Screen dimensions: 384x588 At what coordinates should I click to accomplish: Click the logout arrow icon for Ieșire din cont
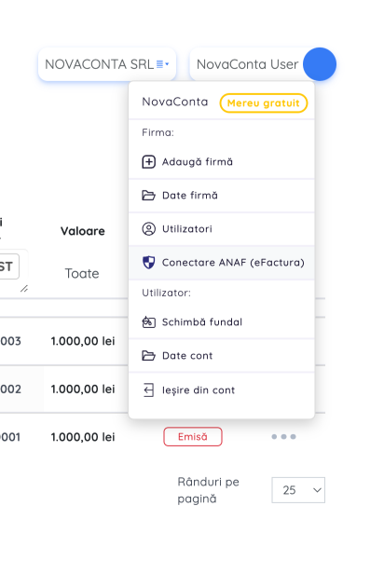tap(148, 390)
